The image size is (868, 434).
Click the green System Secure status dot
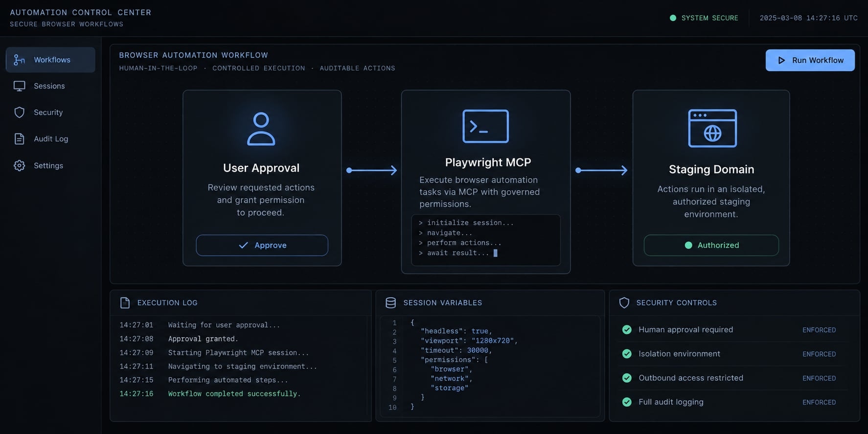tap(673, 18)
